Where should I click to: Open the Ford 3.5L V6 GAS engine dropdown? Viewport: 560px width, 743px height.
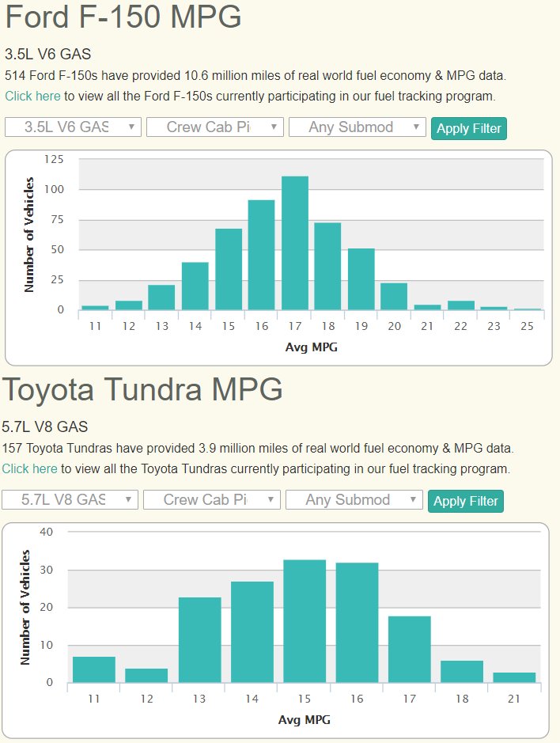pyautogui.click(x=73, y=127)
